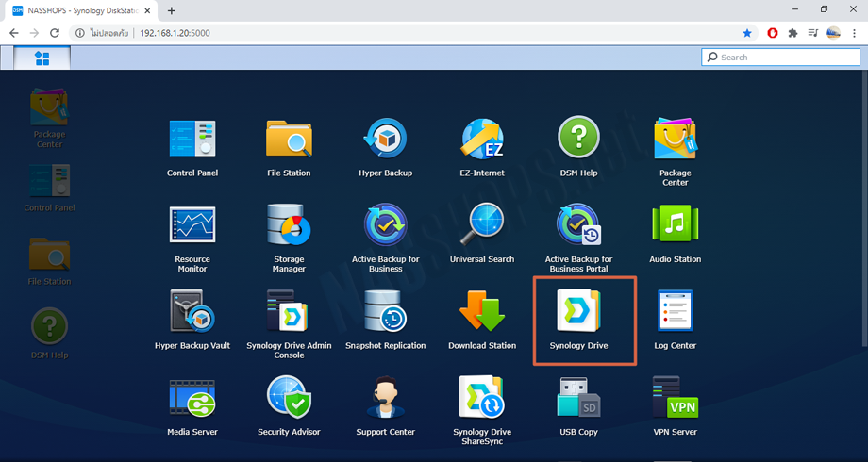This screenshot has width=868, height=462.
Task: Launch the Synology Drive app
Action: pyautogui.click(x=578, y=320)
